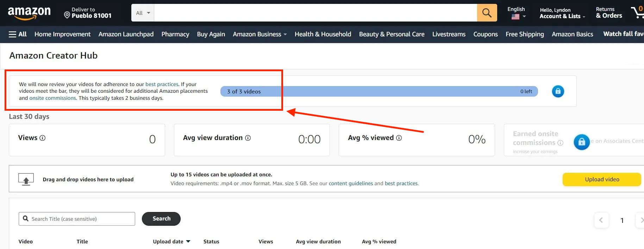The height and width of the screenshot is (249, 644).
Task: Go to Returns & Orders
Action: point(609,13)
